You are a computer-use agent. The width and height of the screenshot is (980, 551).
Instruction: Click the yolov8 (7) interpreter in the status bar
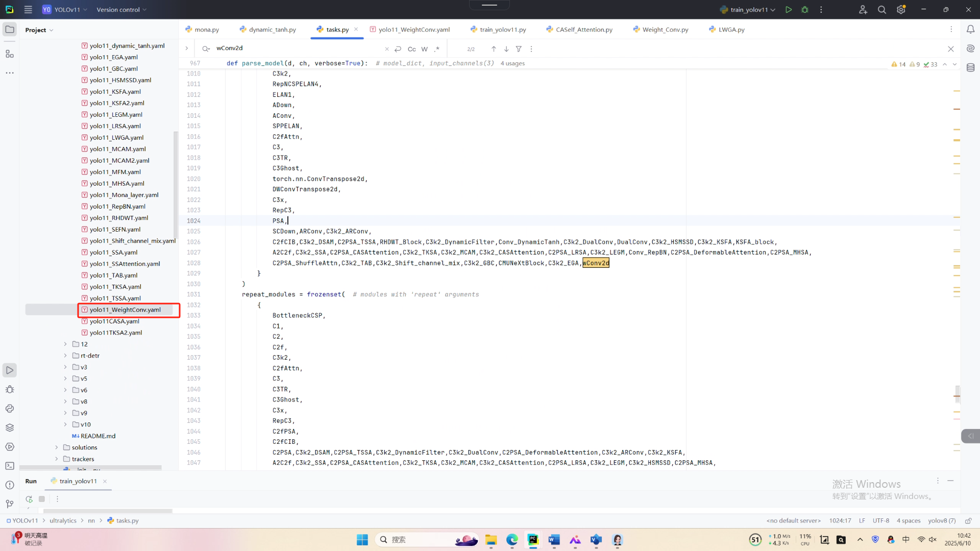pos(942,520)
